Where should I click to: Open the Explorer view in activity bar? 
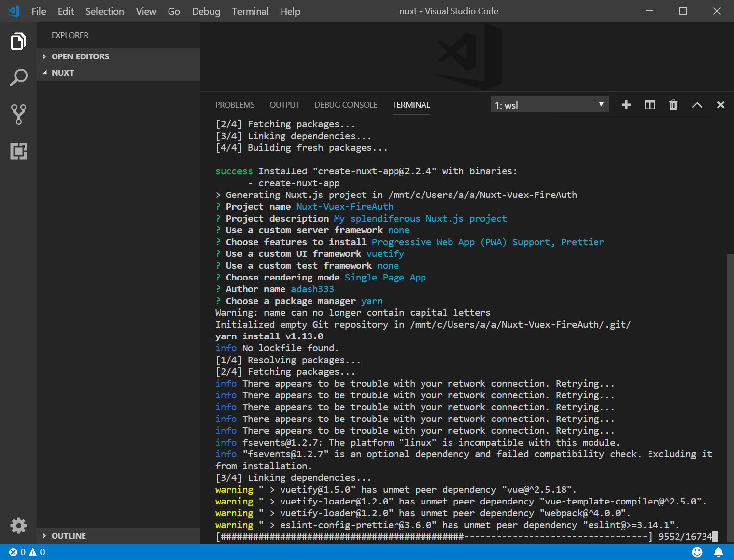[18, 41]
